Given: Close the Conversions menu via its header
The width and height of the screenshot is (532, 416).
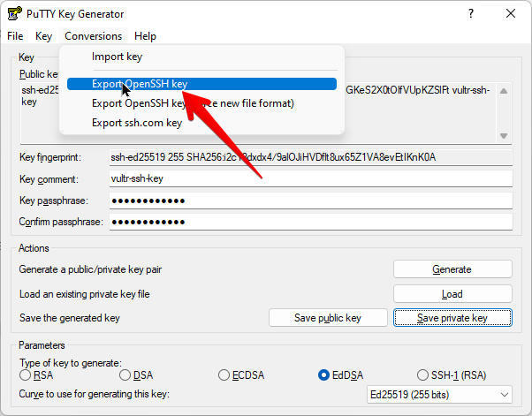Looking at the screenshot, I should tap(94, 36).
